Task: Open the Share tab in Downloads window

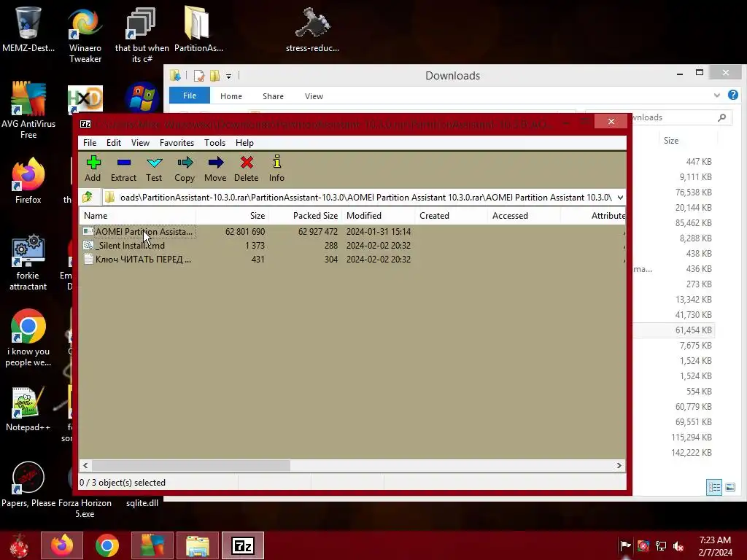Action: coord(273,96)
